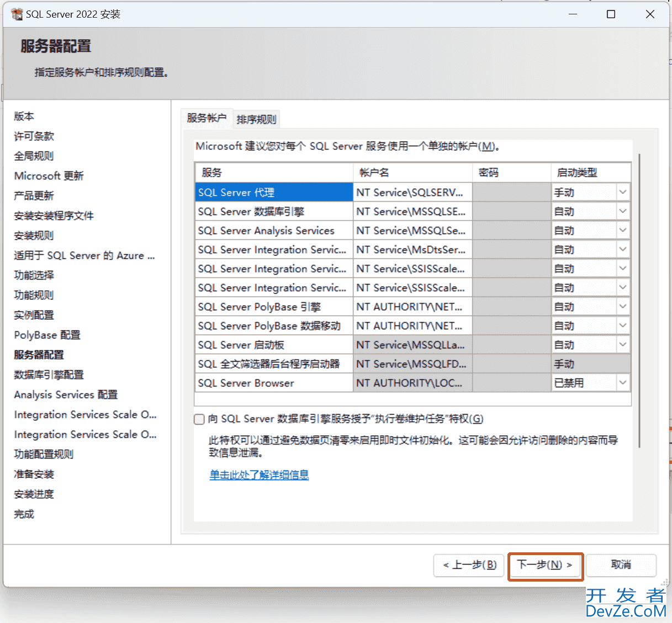
Task: Go back with 上一步(B) button
Action: coord(469,565)
